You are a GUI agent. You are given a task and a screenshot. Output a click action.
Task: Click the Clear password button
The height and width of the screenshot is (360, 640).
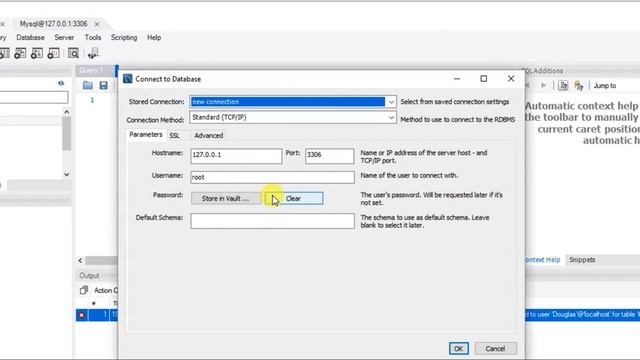(293, 198)
